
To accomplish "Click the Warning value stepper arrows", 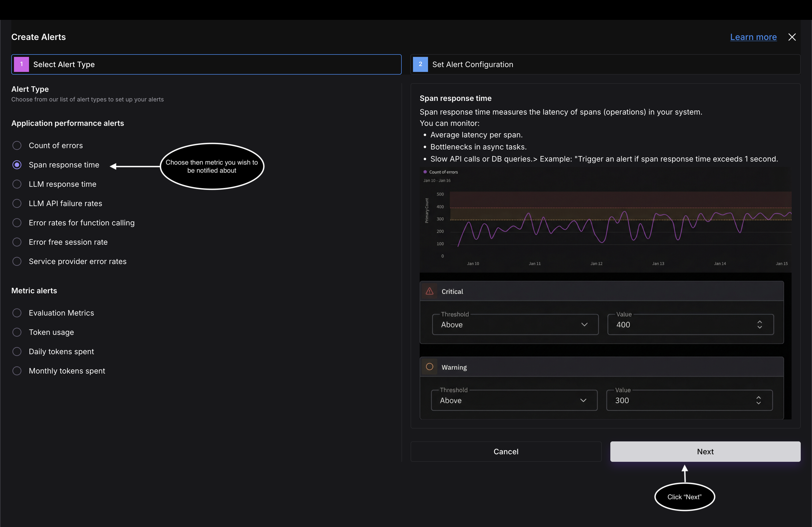I will click(759, 400).
